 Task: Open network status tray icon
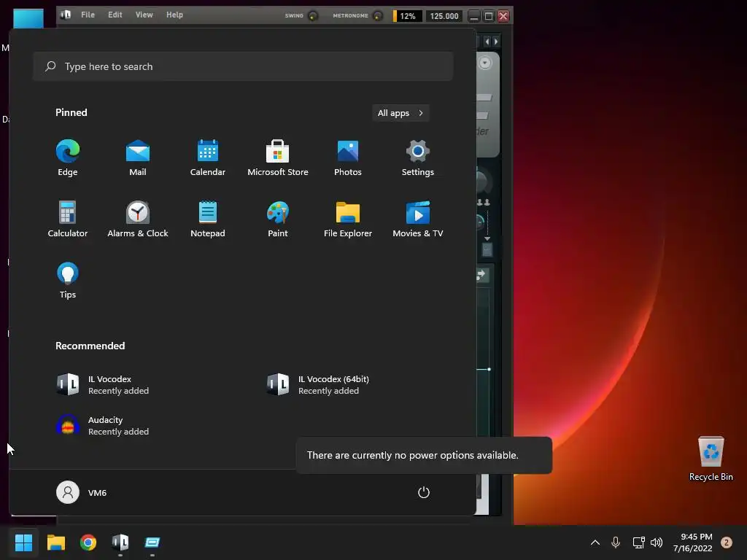(x=638, y=542)
